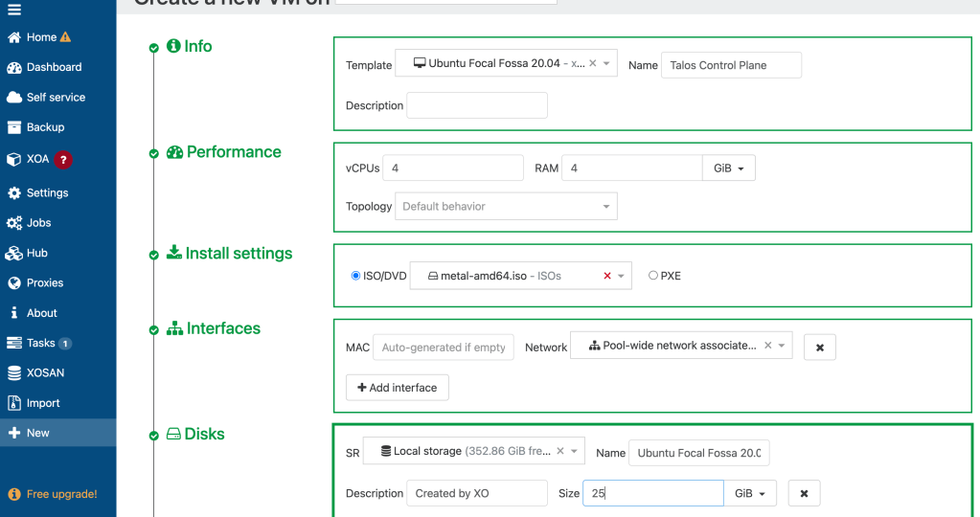
Task: Click the Free upgrade link
Action: point(60,494)
